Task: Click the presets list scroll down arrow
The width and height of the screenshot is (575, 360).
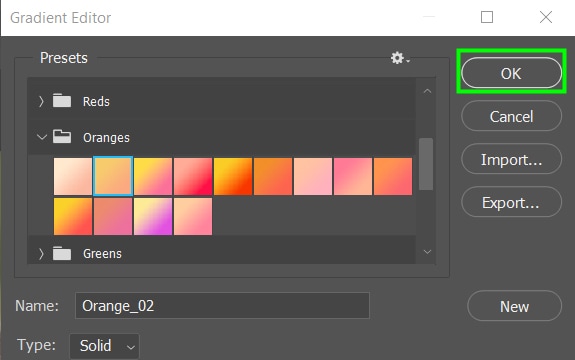Action: coord(427,252)
